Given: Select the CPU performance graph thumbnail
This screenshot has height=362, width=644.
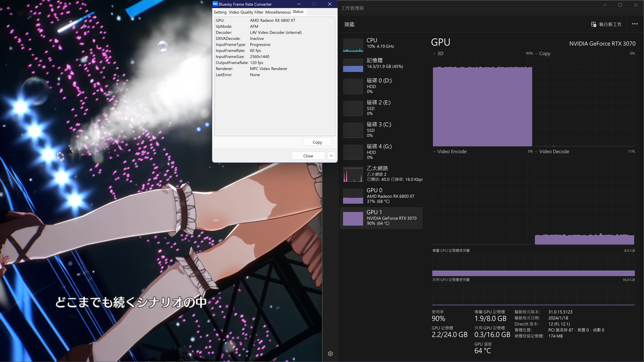Looking at the screenshot, I should pos(353,45).
